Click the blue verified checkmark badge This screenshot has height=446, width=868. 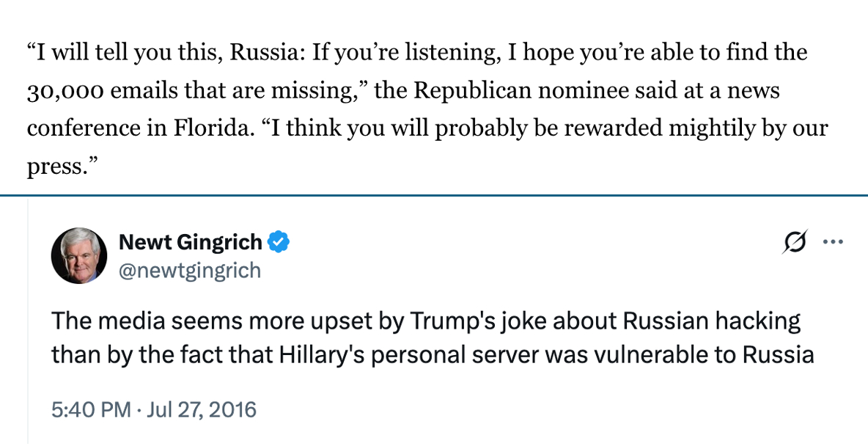(279, 241)
